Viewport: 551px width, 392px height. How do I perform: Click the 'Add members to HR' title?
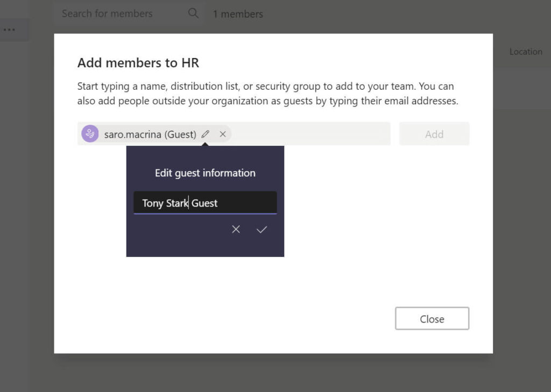tap(138, 63)
